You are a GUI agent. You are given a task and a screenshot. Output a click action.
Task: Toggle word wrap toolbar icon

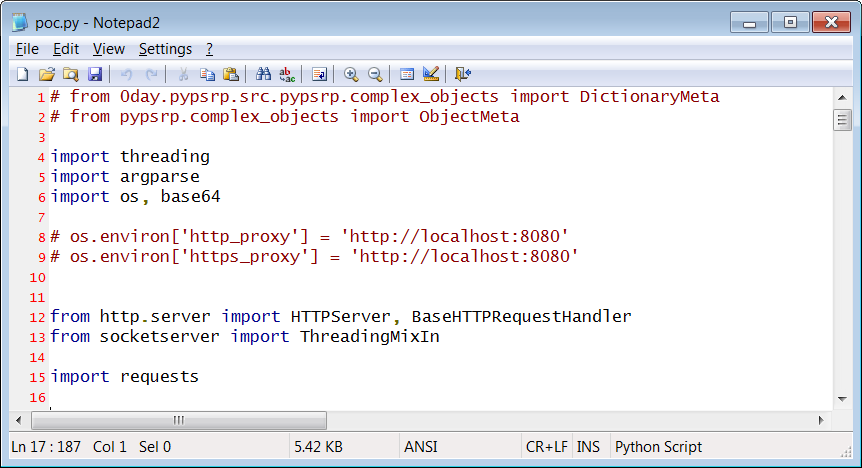tap(319, 74)
